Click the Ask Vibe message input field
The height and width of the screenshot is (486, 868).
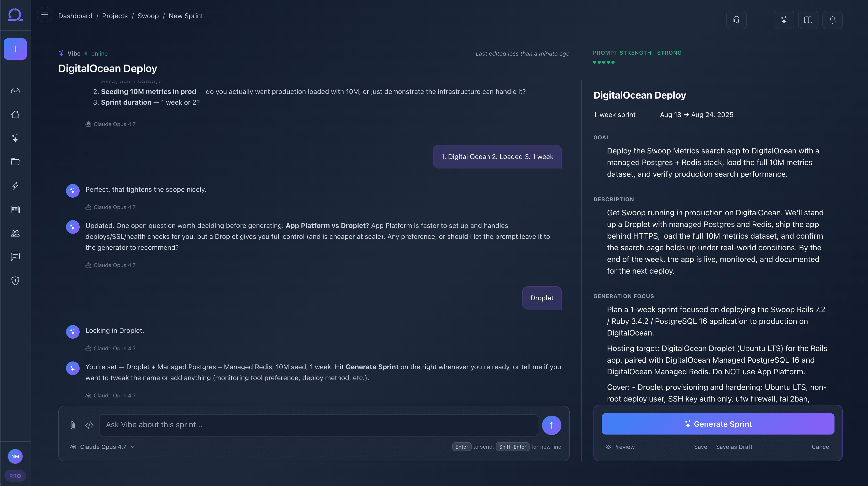click(x=318, y=425)
